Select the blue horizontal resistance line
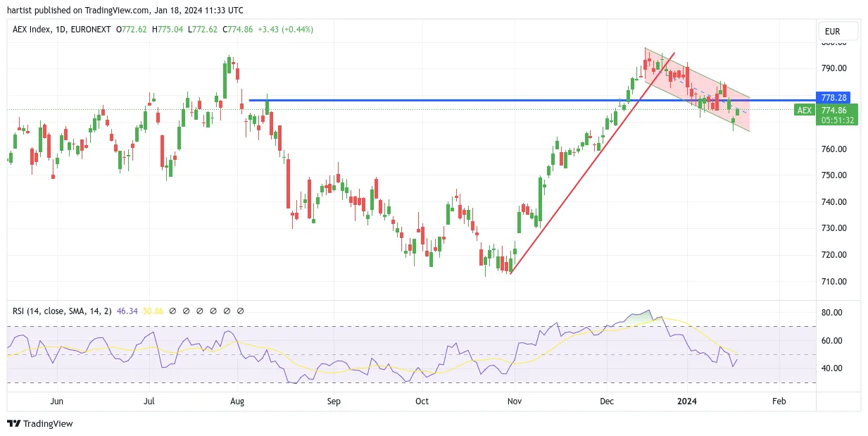Screen dimensions: 868x436 click(x=532, y=100)
